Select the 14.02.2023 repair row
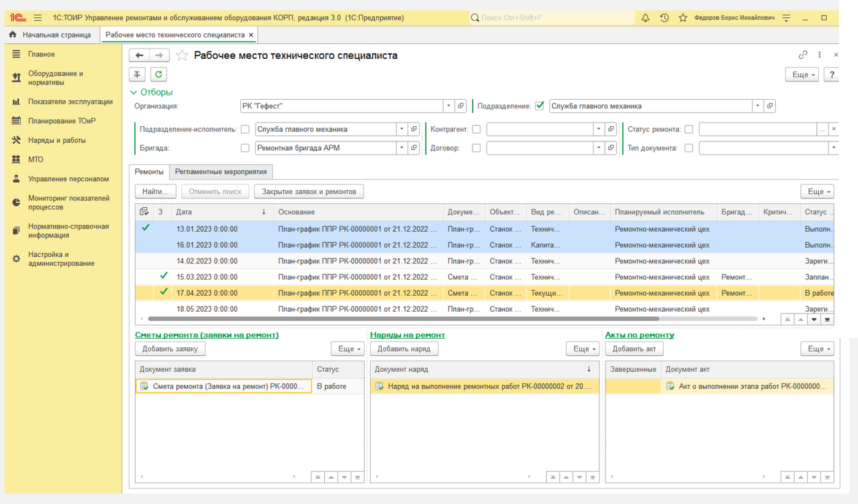Image resolution: width=858 pixels, height=504 pixels. [x=484, y=261]
